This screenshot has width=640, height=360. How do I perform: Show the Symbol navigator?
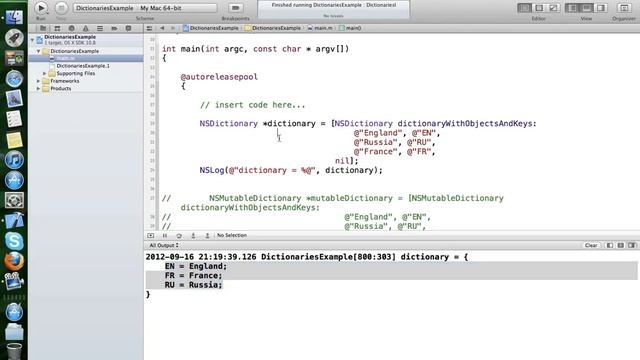[x=57, y=28]
